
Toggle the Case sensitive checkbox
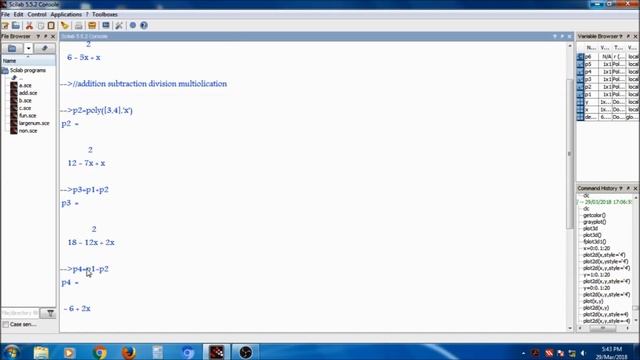point(5,324)
